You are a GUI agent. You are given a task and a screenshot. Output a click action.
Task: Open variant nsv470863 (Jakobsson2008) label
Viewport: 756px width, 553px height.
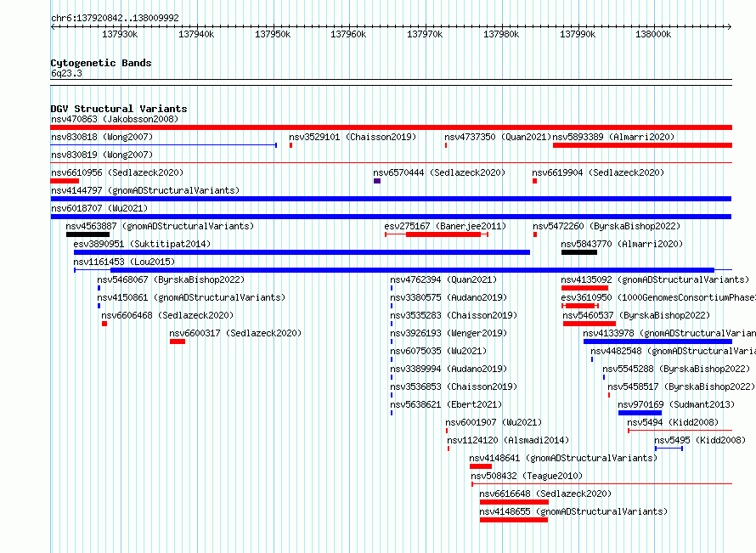coord(115,119)
